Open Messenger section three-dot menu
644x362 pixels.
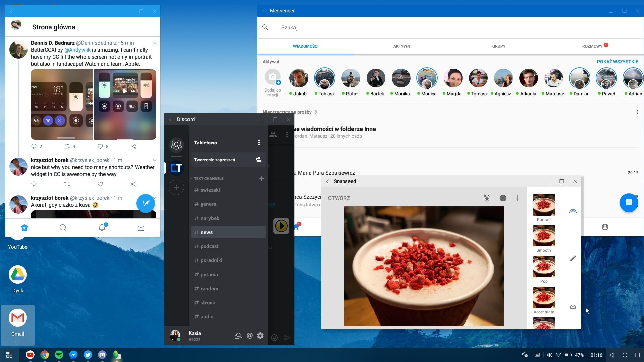(637, 112)
